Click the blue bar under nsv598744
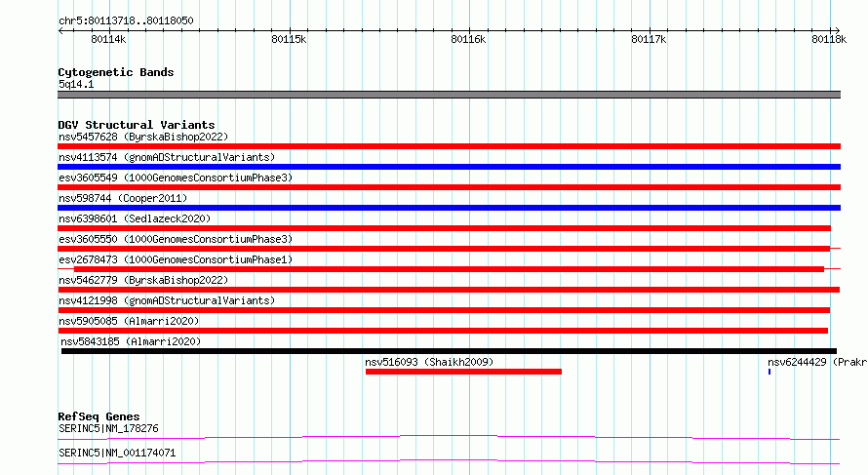The image size is (868, 475). tap(449, 208)
